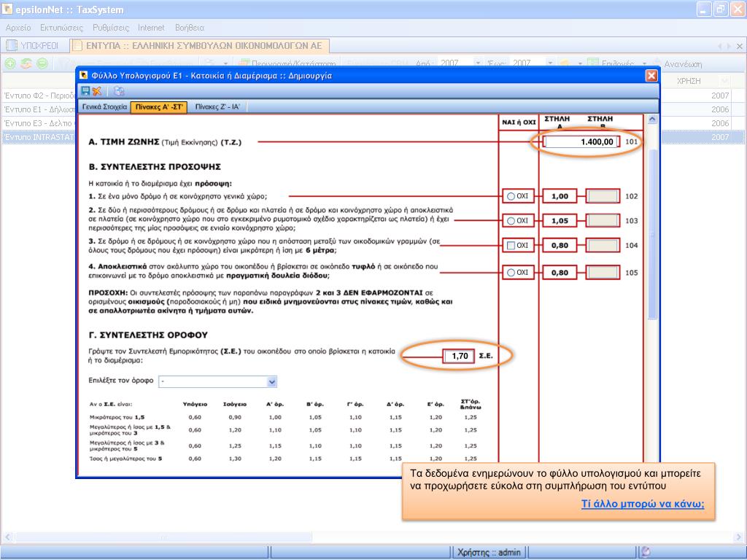Click the Σ.Ε. field showing 1,70

459,356
